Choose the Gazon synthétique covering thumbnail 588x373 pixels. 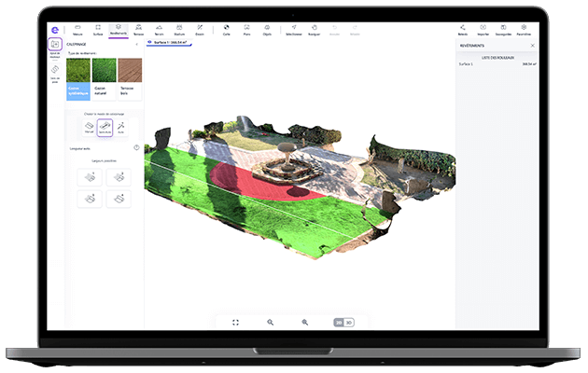click(x=78, y=79)
